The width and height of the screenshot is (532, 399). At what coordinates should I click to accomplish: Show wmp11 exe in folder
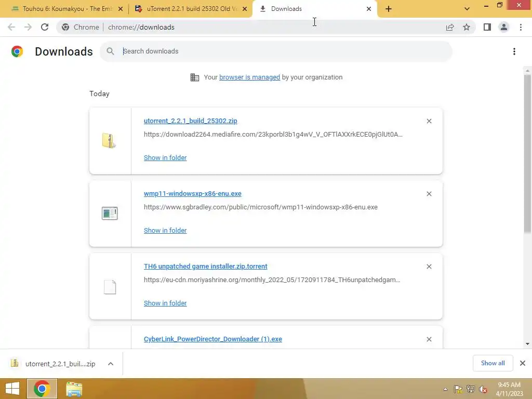165,230
